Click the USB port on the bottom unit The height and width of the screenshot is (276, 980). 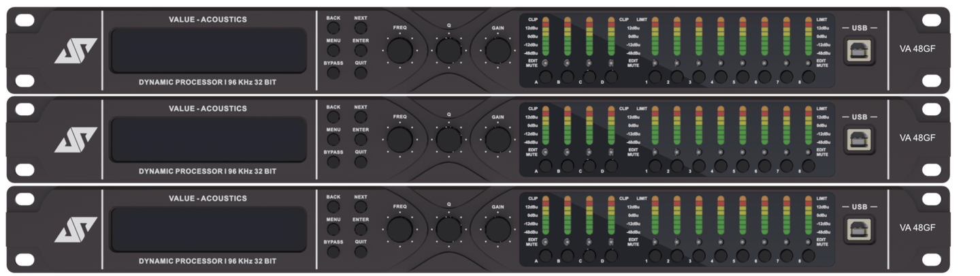pyautogui.click(x=859, y=229)
